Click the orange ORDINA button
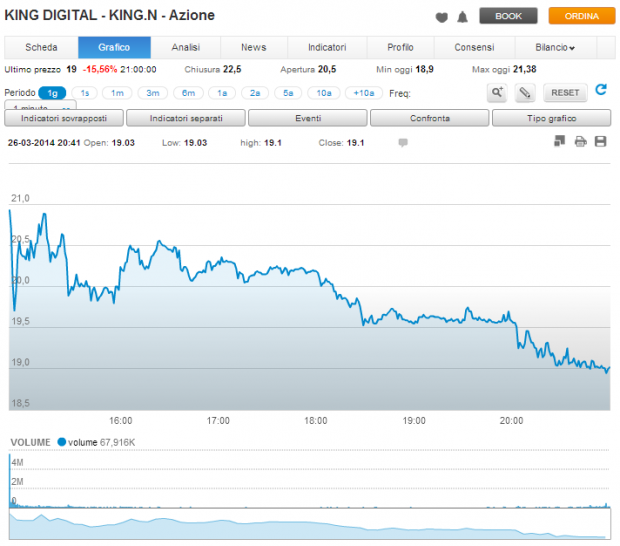Image resolution: width=620 pixels, height=546 pixels. 582,16
